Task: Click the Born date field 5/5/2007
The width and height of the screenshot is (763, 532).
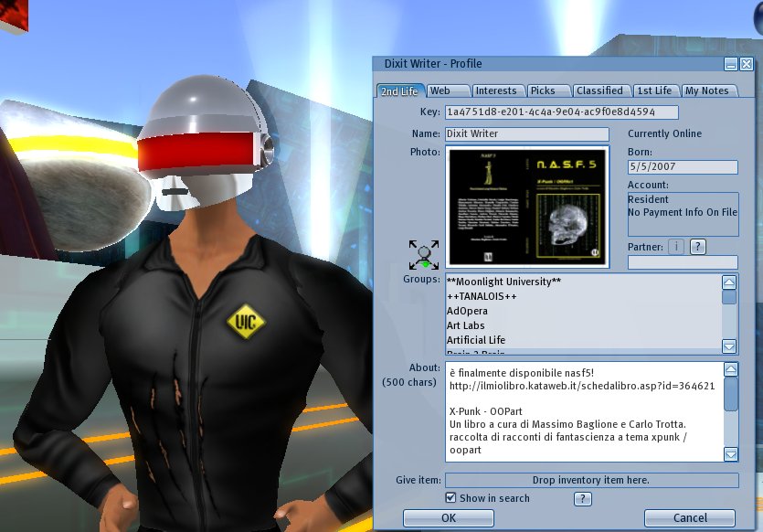Action: [x=683, y=167]
